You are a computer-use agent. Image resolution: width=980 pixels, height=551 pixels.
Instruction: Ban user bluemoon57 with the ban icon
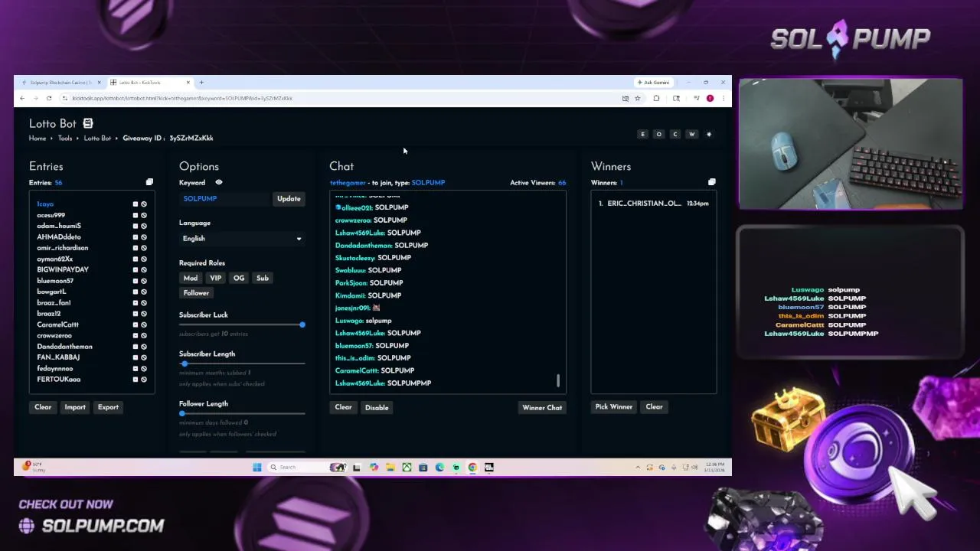pos(144,281)
